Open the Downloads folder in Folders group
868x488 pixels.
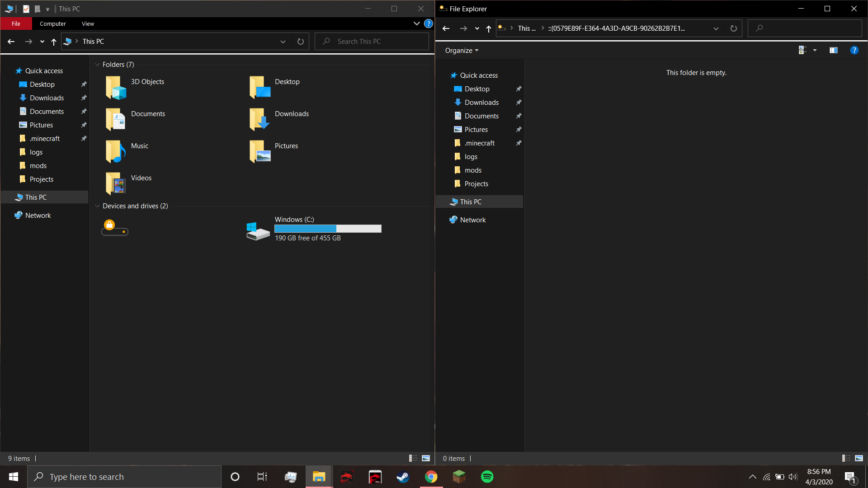[279, 119]
